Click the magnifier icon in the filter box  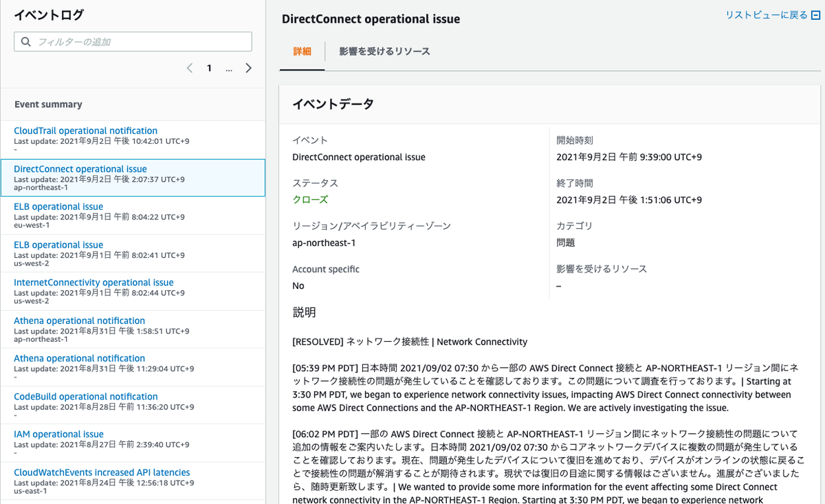26,42
